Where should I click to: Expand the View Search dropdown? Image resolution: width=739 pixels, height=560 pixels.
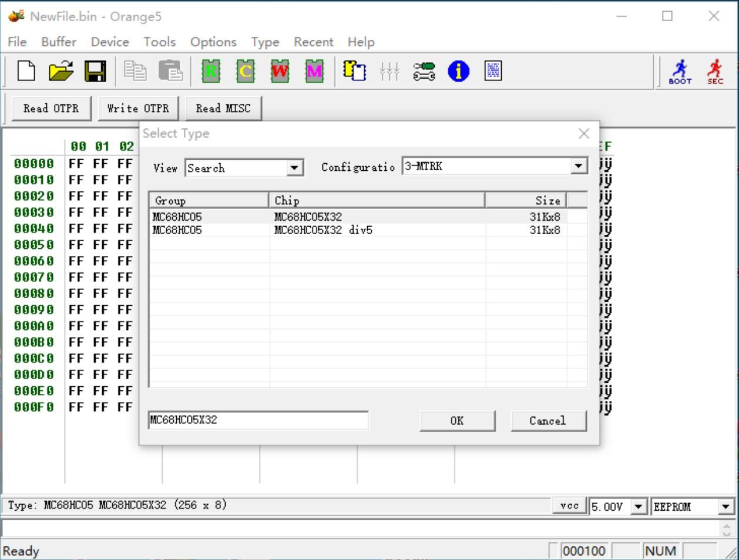(x=295, y=168)
